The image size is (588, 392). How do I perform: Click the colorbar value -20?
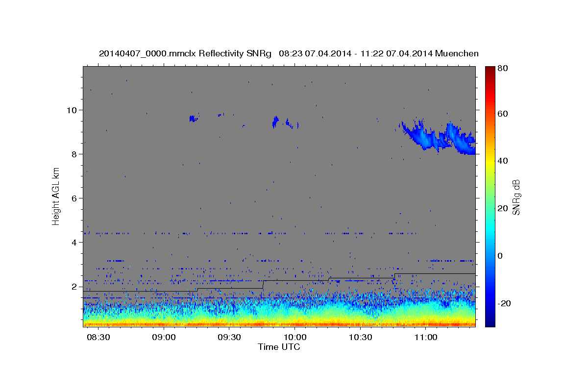click(x=505, y=303)
